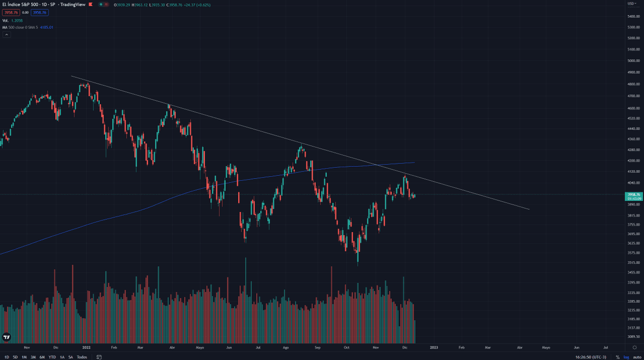Click the 3089.50 price scale label

pos(634,336)
